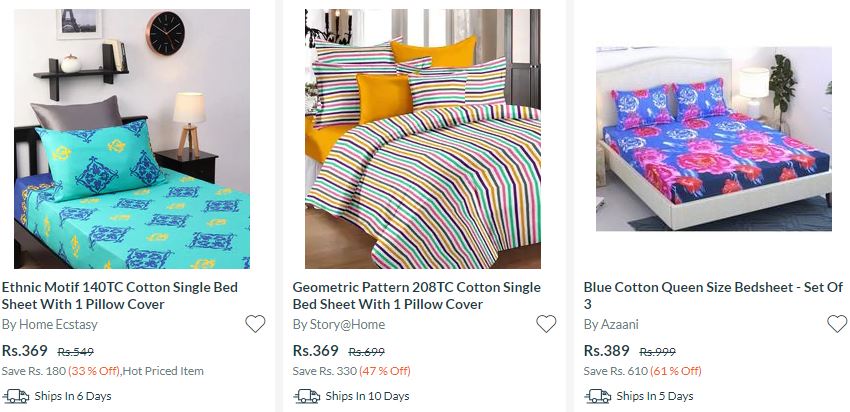Add Ethnic Motif bed sheet to wishlist heart

click(x=255, y=324)
